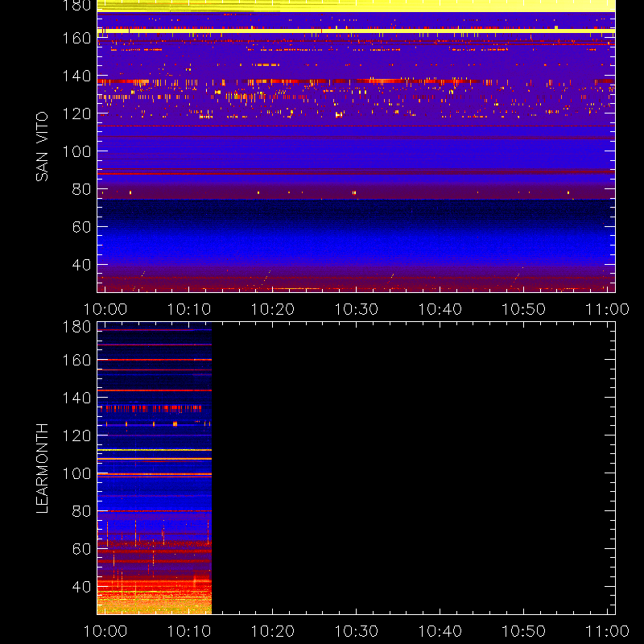Click the 120 tick label on Learmonth axis
The image size is (644, 644).
(x=76, y=436)
